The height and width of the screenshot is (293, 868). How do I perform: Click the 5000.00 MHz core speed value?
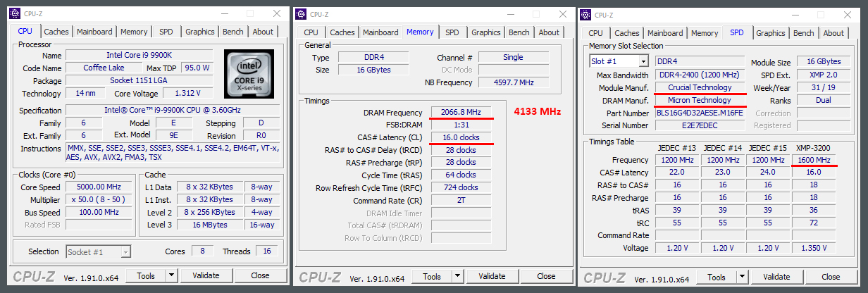pyautogui.click(x=98, y=187)
